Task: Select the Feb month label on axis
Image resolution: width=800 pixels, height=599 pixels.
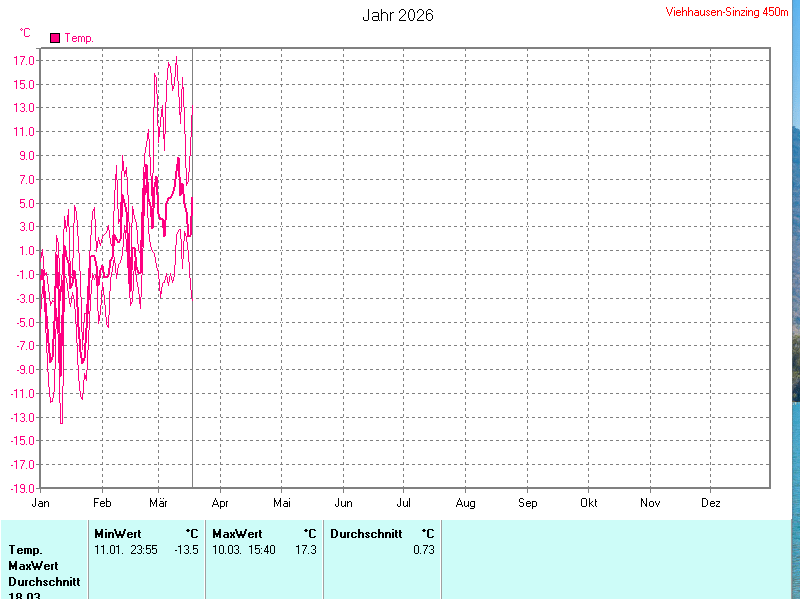Action: pos(102,502)
